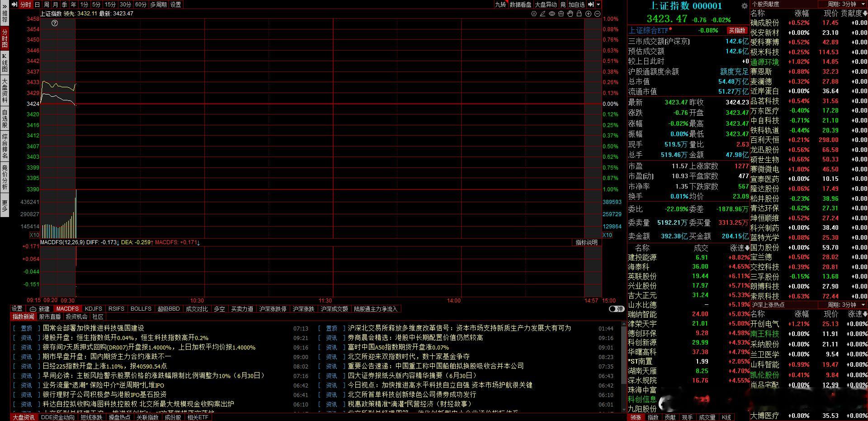Select the 5分 period tab

click(96, 5)
